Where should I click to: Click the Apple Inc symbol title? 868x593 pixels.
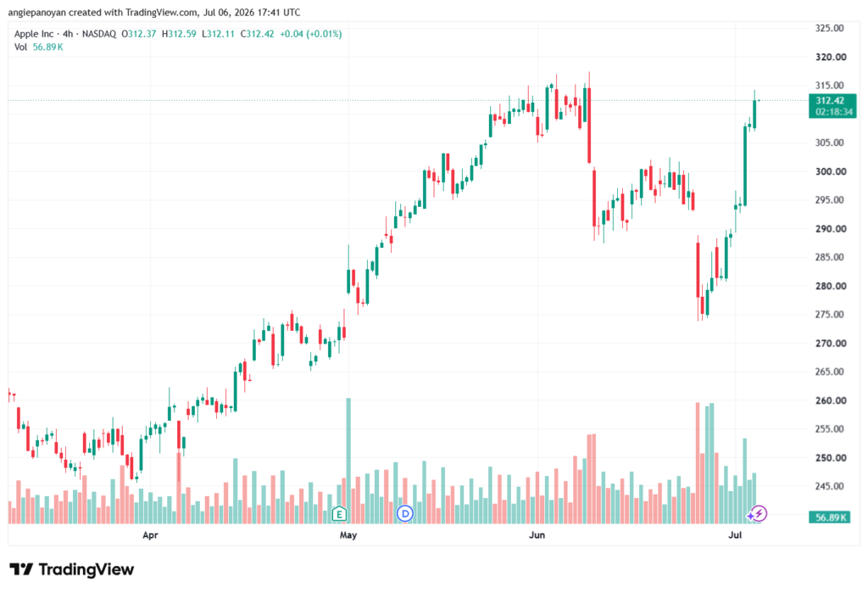[x=34, y=34]
